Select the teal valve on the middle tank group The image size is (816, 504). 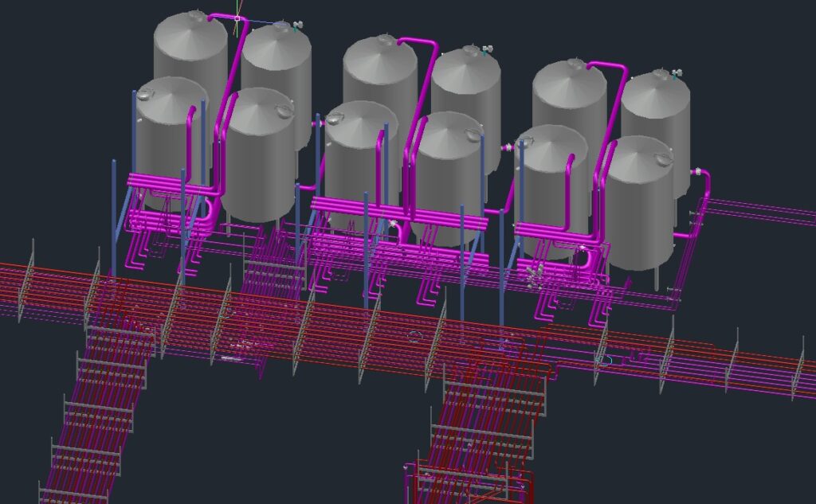(485, 52)
